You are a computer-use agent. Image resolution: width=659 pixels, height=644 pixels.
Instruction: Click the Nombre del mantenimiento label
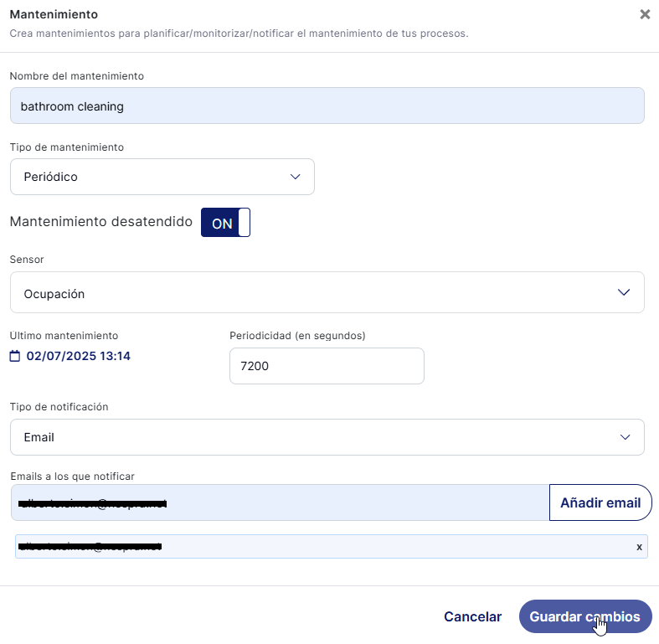tap(77, 76)
